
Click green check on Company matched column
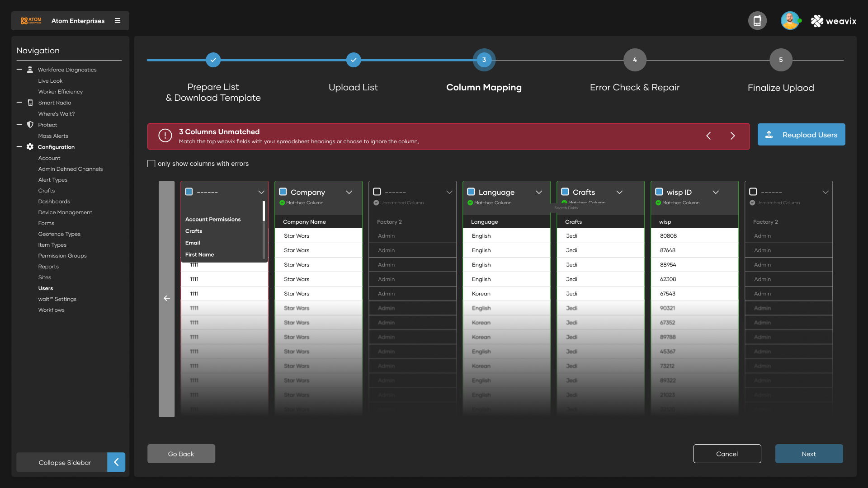click(282, 203)
